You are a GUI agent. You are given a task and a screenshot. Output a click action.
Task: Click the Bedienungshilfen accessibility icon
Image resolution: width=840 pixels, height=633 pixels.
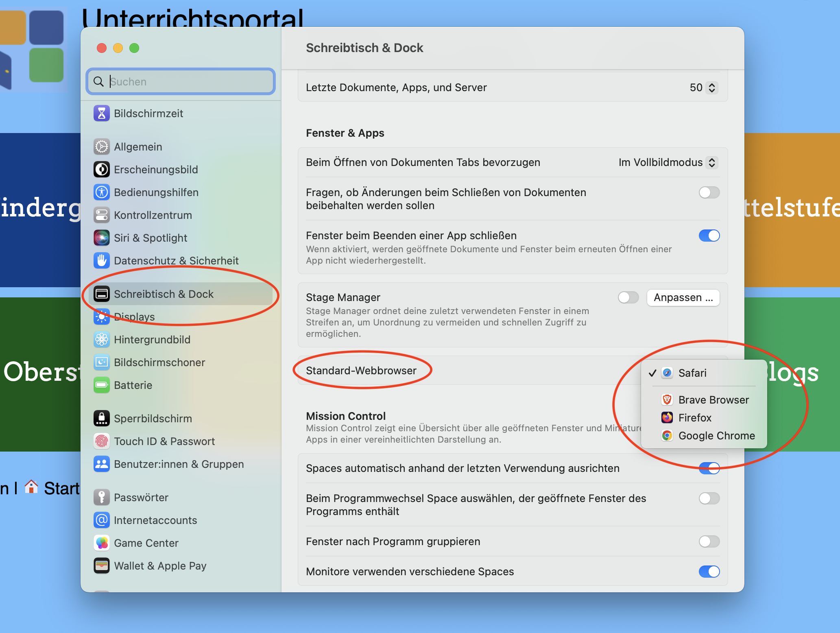[101, 192]
